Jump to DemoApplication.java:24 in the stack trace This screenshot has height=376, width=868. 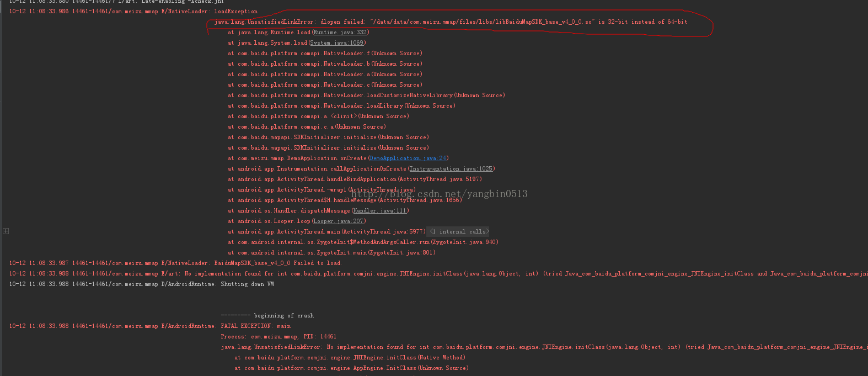point(408,158)
